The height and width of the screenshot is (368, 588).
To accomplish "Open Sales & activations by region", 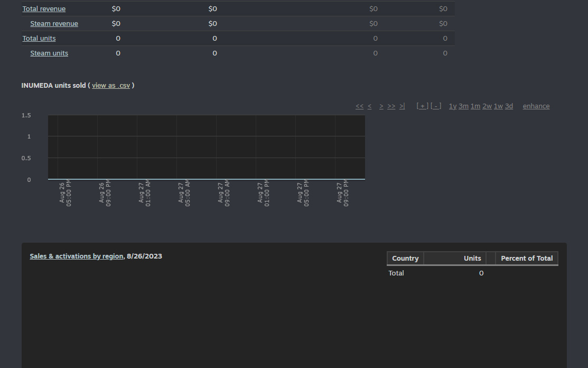I will (76, 256).
